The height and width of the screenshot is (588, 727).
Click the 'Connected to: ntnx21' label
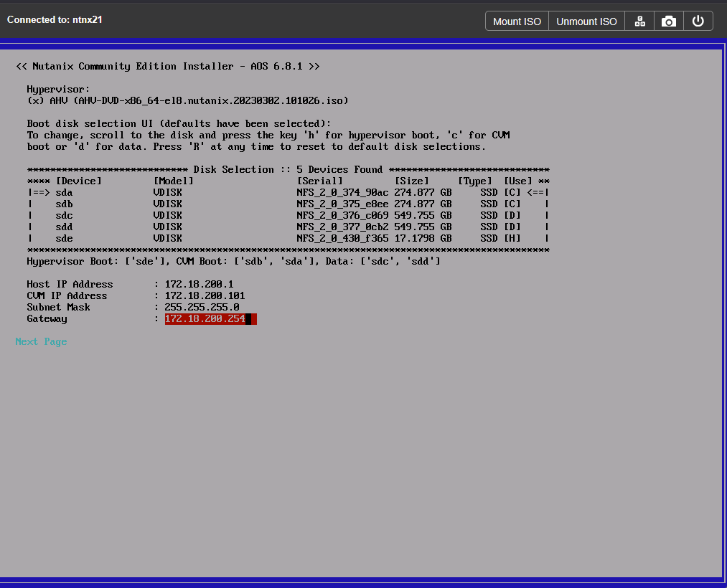pos(55,19)
